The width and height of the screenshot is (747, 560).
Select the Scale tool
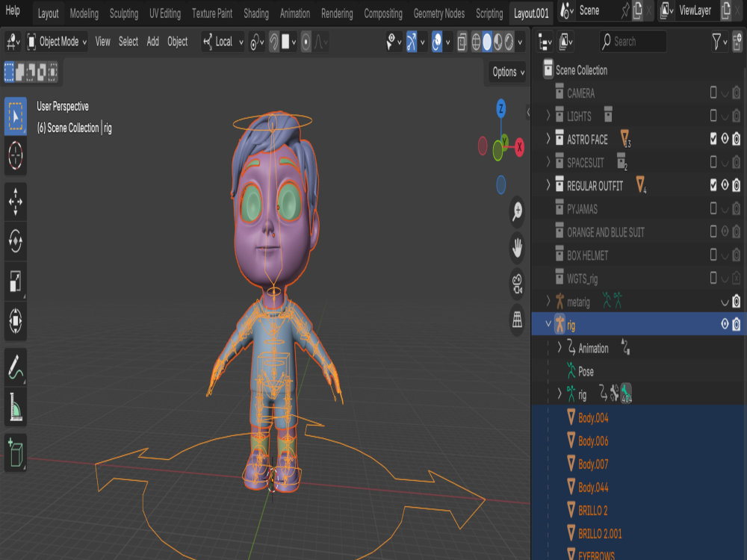click(x=15, y=281)
